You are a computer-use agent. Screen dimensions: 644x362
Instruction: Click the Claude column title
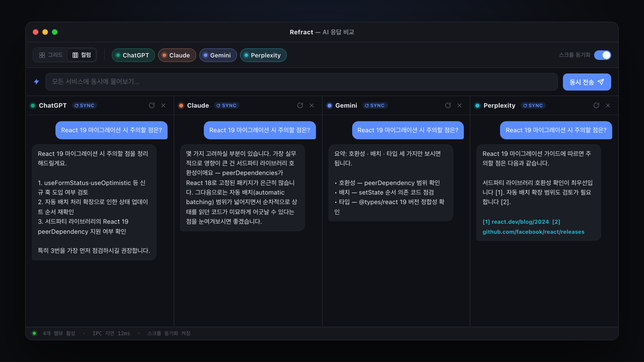tap(198, 106)
